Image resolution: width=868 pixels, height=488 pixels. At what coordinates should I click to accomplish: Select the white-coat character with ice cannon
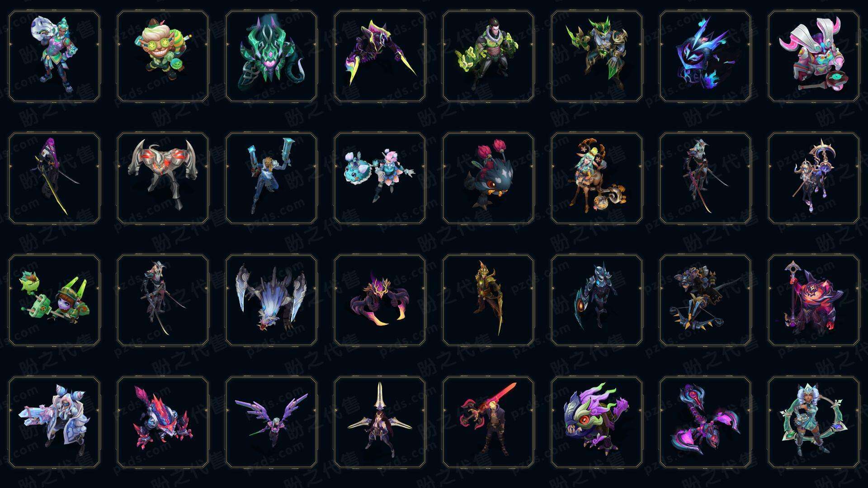(54, 422)
